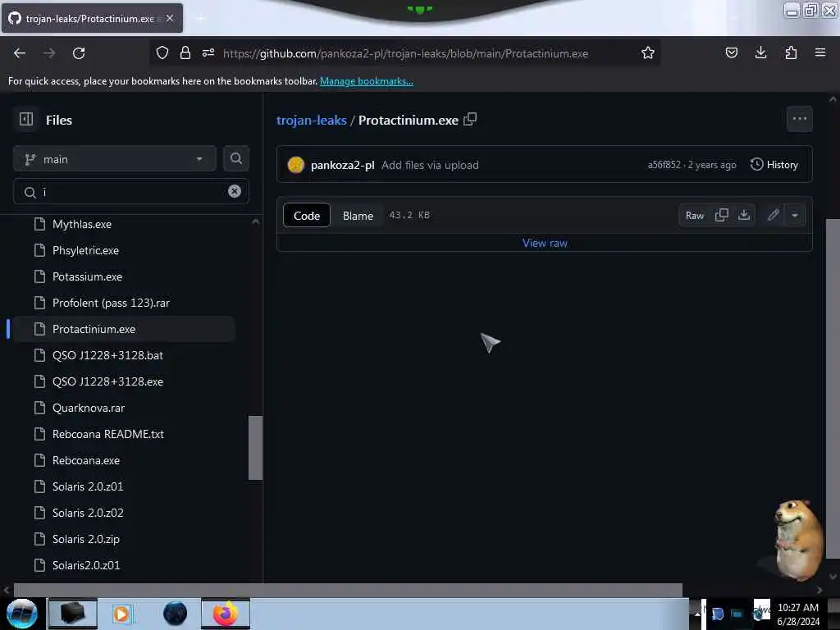Screen dimensions: 840x630
Task: Open the Firefox taskbar icon
Action: tap(225, 614)
